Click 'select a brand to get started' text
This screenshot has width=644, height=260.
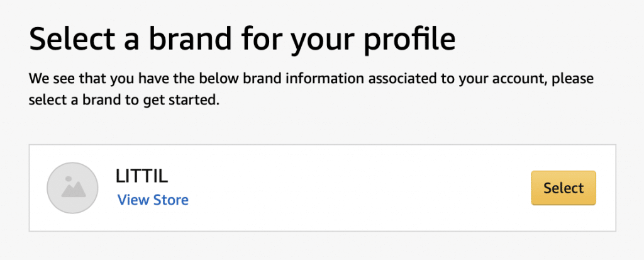[123, 100]
